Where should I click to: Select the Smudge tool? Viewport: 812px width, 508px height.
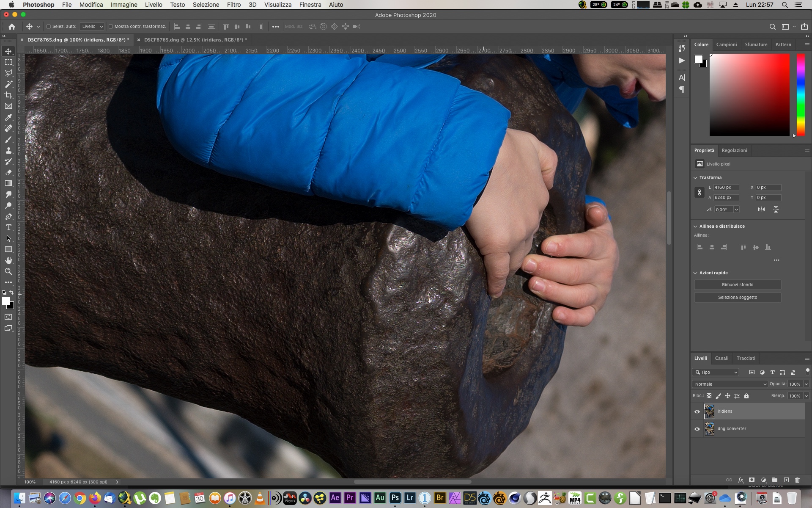[8, 194]
